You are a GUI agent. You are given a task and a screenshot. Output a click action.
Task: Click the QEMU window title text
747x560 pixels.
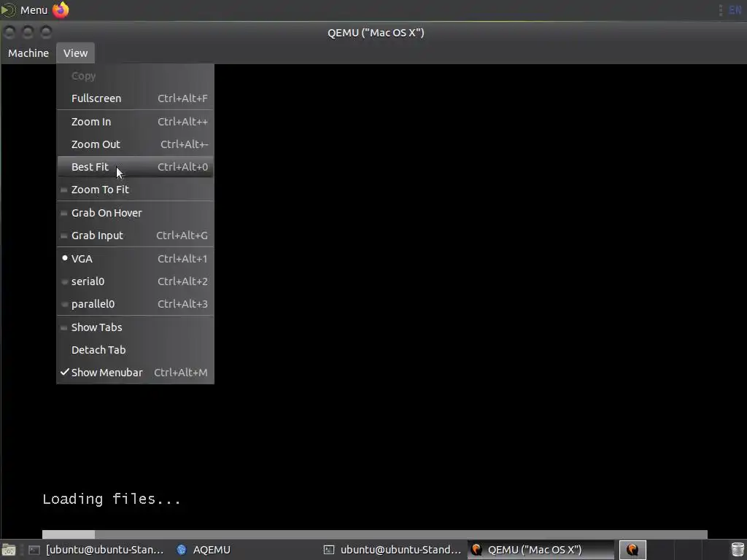coord(376,33)
